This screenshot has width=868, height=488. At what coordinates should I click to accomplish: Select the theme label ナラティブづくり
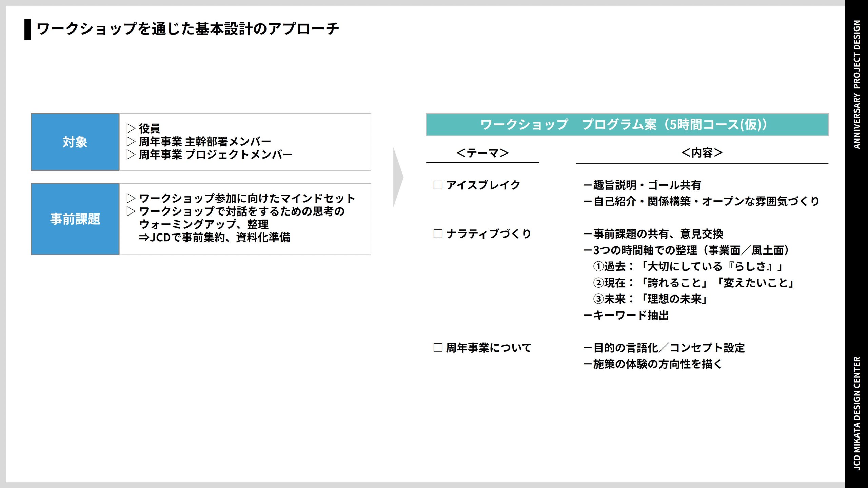coord(489,234)
